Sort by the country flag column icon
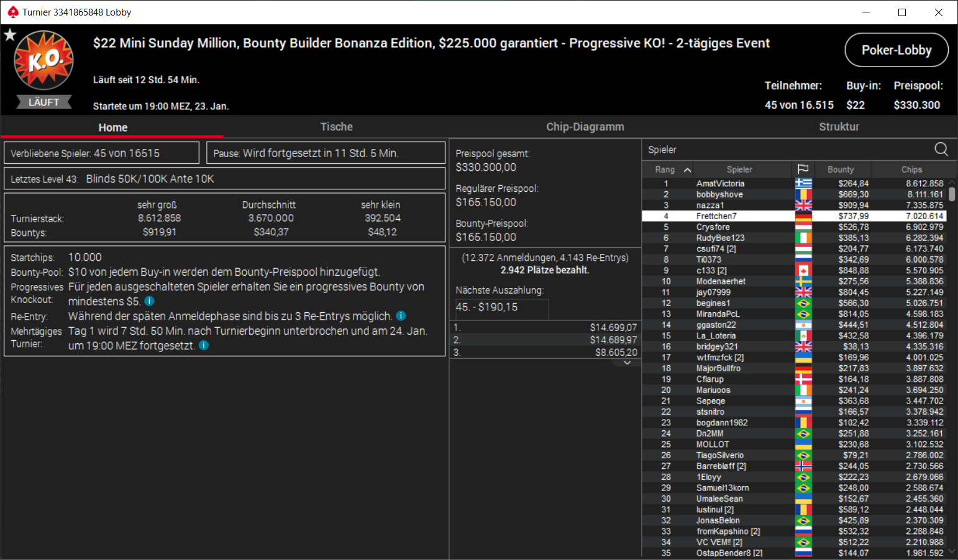 click(x=803, y=169)
